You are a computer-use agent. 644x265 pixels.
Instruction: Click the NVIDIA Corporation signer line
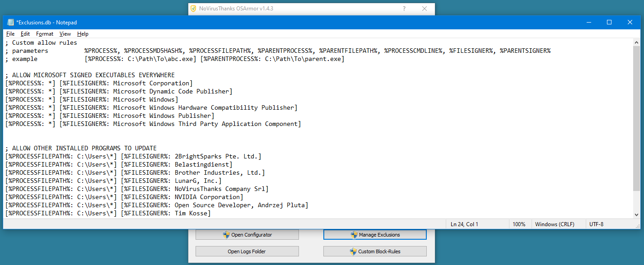pyautogui.click(x=124, y=197)
